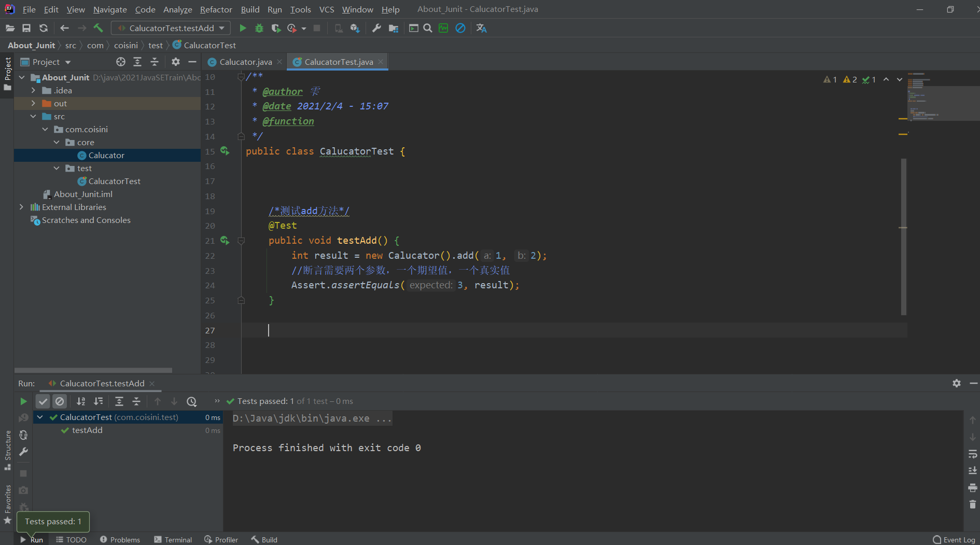Open Project view selector dropdown
980x545 pixels.
tap(46, 62)
